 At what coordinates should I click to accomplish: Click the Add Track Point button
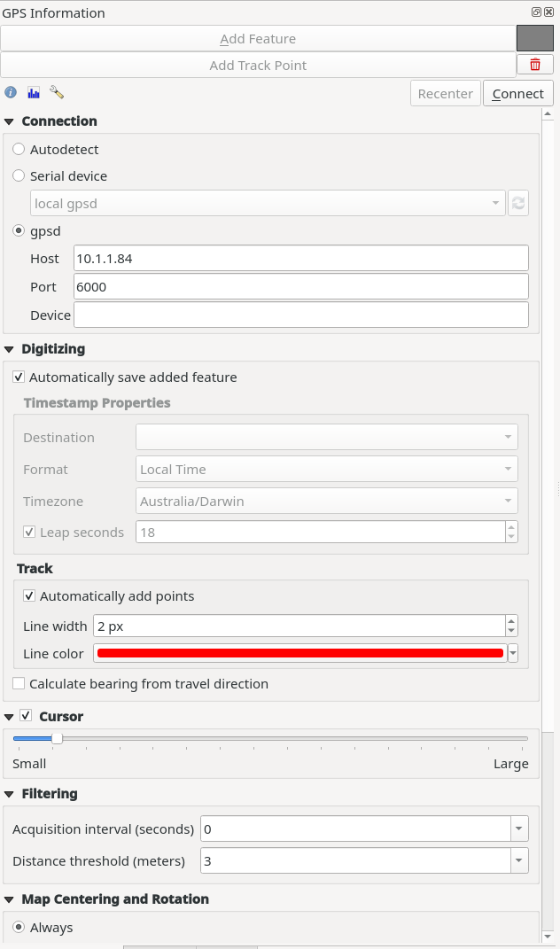click(x=257, y=64)
